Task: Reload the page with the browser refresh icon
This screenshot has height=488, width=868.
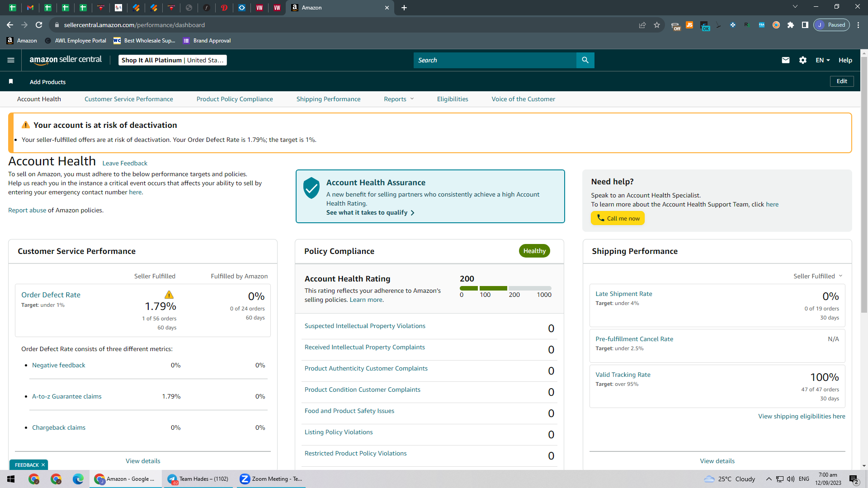Action: point(39,25)
